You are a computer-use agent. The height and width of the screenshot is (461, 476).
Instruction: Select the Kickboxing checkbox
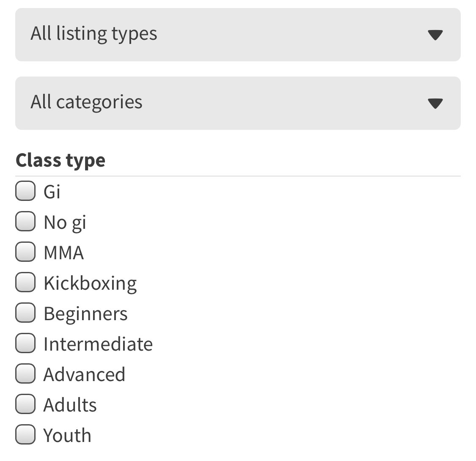pos(25,283)
